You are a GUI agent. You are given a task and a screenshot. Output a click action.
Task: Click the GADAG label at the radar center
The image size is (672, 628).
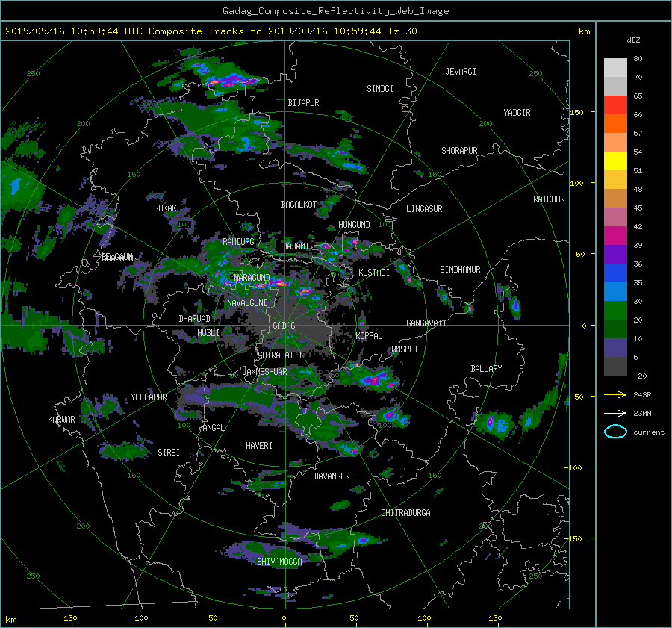(284, 326)
